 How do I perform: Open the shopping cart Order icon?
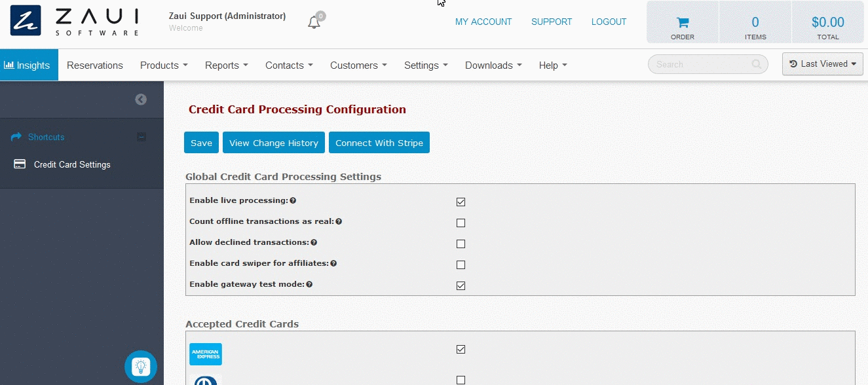click(683, 22)
